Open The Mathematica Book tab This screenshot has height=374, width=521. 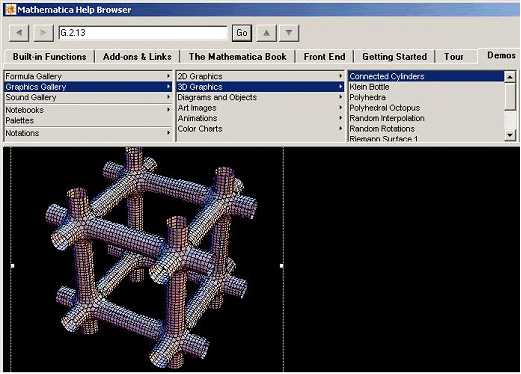(238, 57)
